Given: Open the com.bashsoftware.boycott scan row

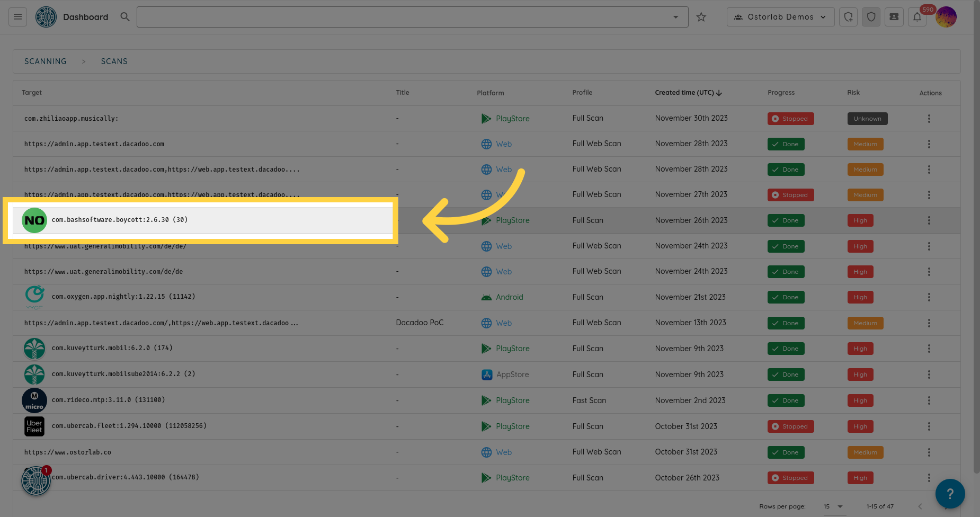Looking at the screenshot, I should (x=120, y=220).
